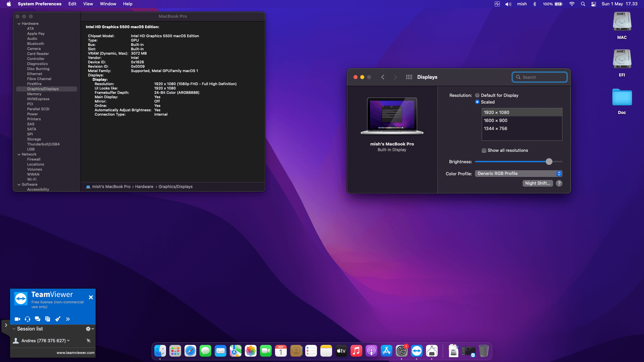
Task: Open the volume menu bar icon
Action: [x=508, y=4]
